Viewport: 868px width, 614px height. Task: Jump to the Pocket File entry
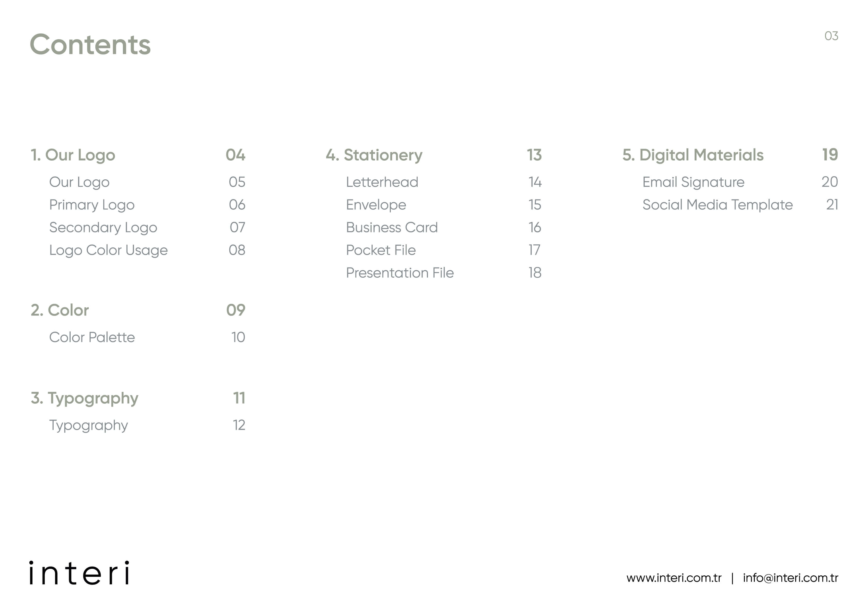[x=381, y=251]
